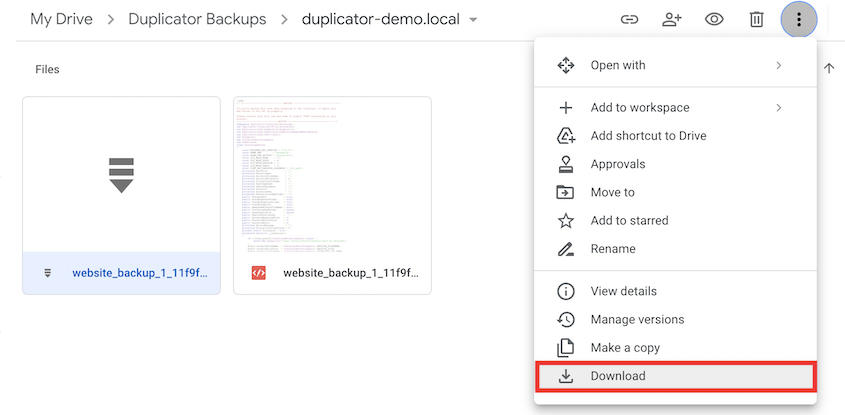Image resolution: width=845 pixels, height=415 pixels.
Task: Click Download in the context menu
Action: [x=675, y=376]
